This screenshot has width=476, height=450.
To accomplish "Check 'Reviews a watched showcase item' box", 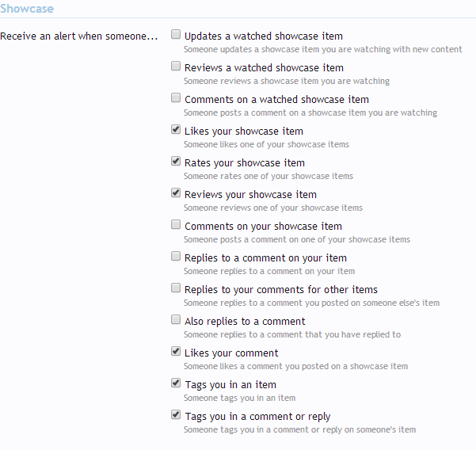I will pyautogui.click(x=176, y=67).
